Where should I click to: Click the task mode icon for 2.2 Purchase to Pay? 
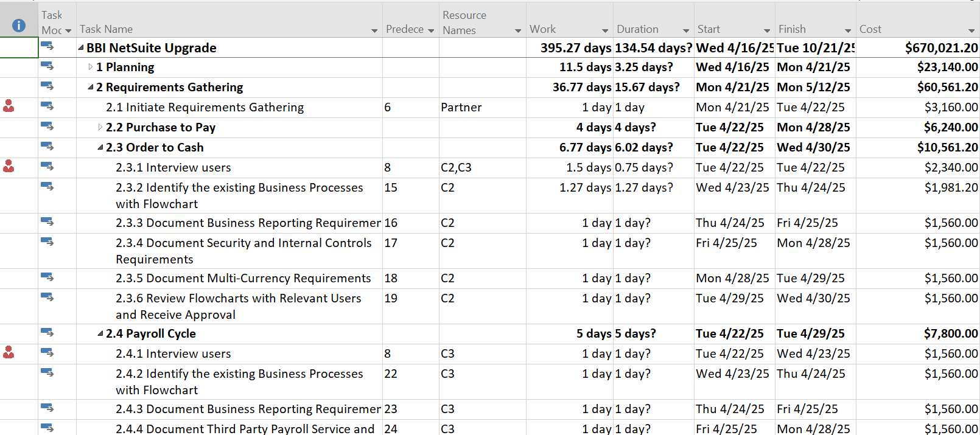pos(47,126)
